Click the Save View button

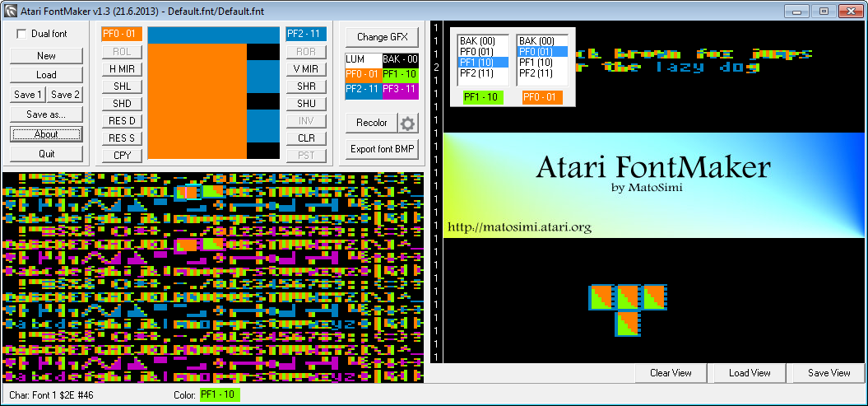[829, 373]
